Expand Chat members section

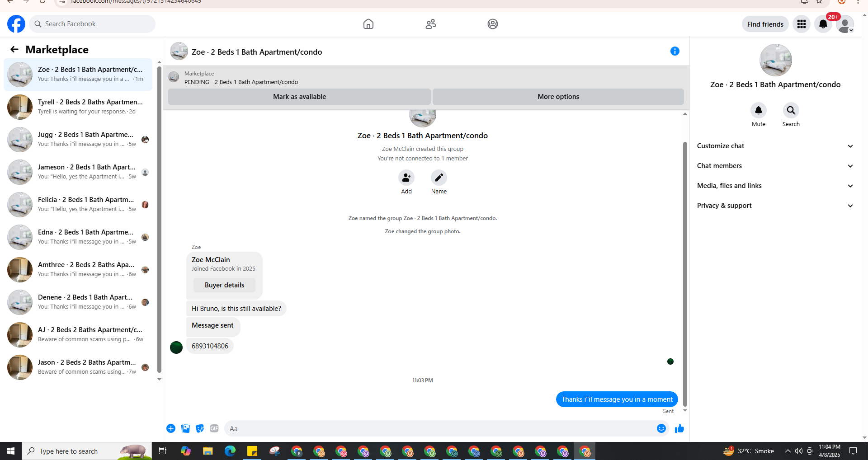pos(775,166)
